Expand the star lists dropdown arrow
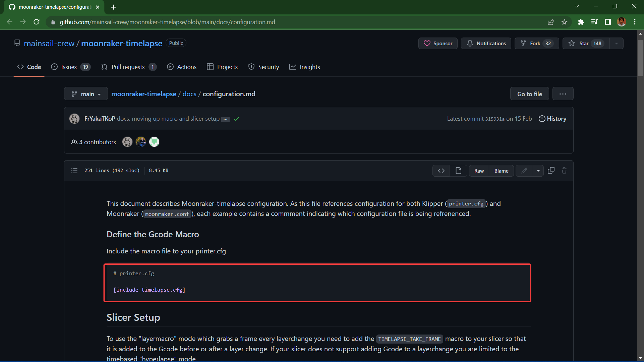The image size is (644, 362). click(617, 44)
